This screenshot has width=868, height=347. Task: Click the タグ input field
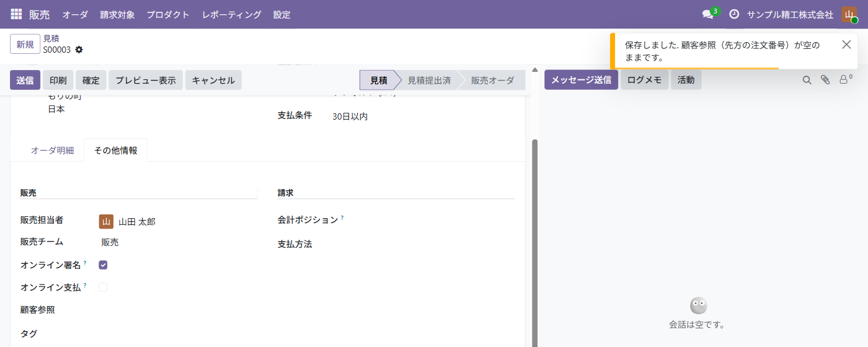[x=178, y=334]
